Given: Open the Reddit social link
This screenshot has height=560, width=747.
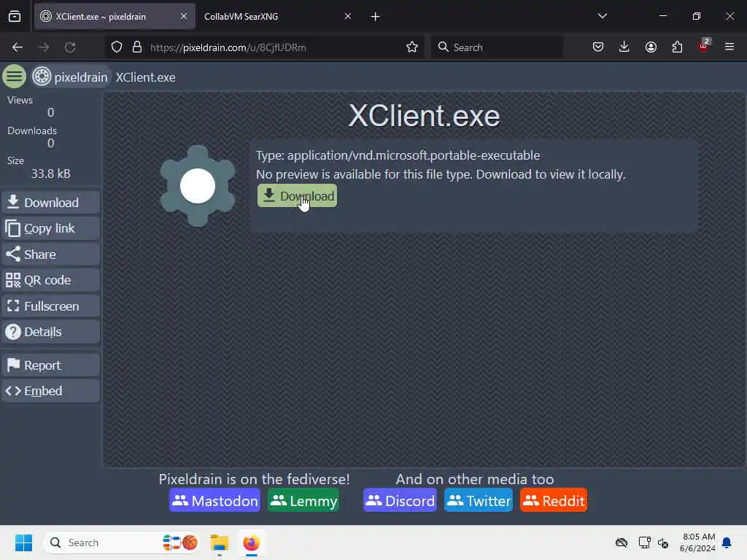Looking at the screenshot, I should 554,500.
